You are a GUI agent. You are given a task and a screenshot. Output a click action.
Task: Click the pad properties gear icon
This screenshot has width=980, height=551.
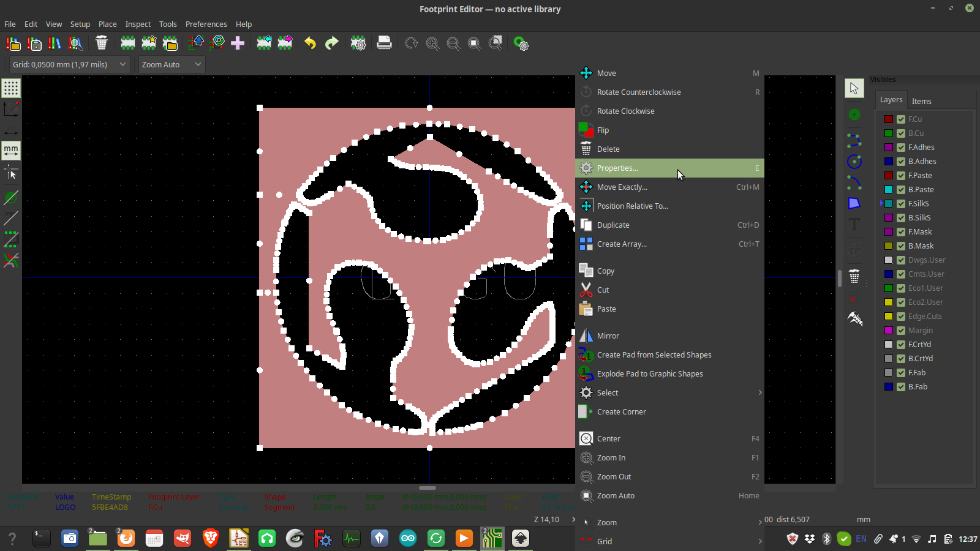(521, 43)
